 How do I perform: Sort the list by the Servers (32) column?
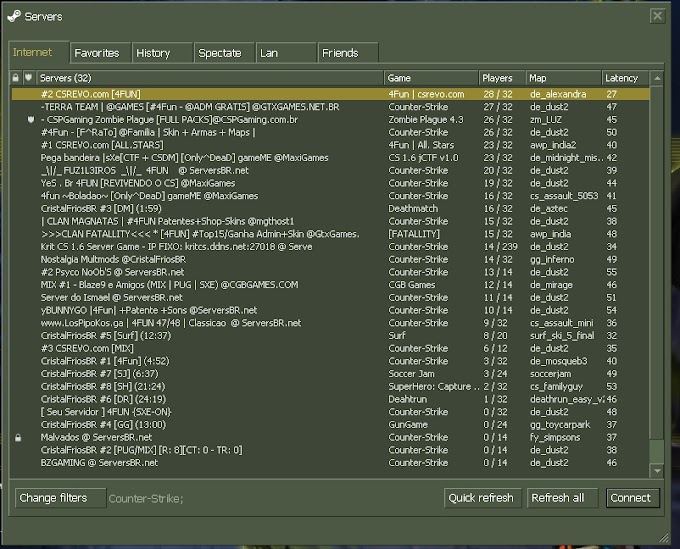click(x=210, y=78)
